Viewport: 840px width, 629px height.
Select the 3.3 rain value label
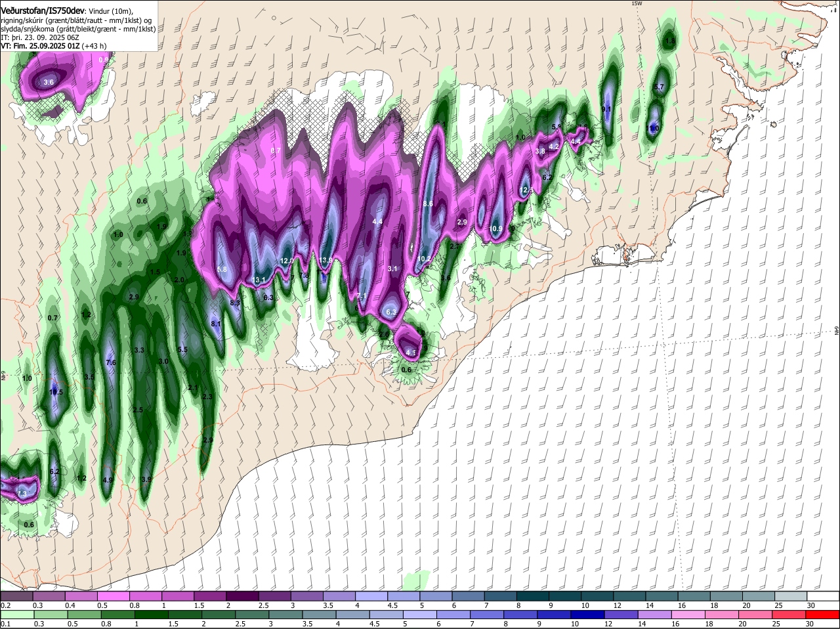tap(139, 350)
